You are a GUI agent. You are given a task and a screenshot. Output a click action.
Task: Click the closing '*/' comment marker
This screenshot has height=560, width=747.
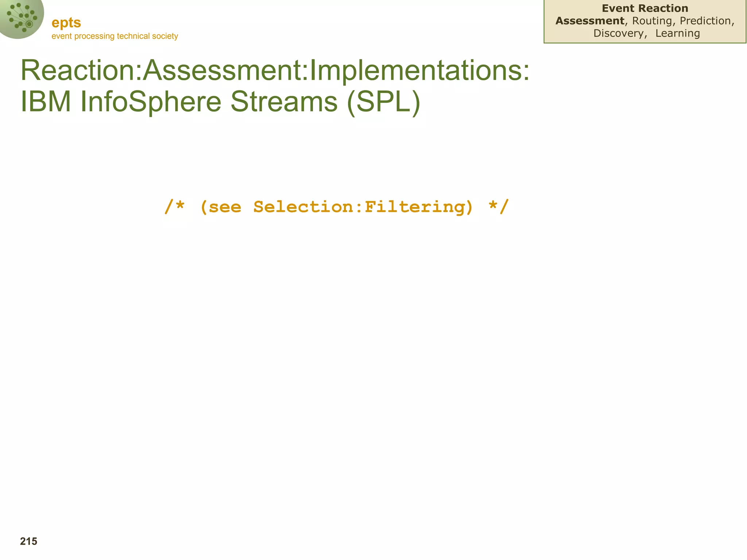[498, 207]
